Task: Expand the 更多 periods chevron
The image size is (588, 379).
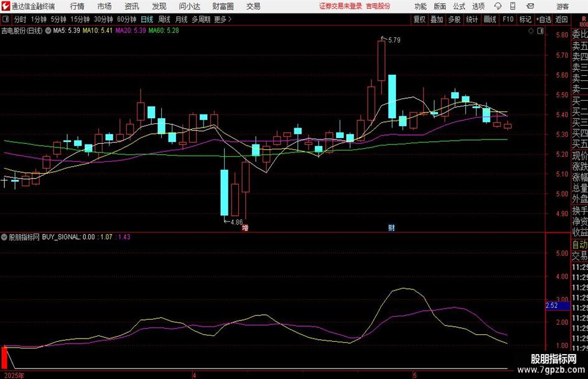Action: pyautogui.click(x=230, y=19)
